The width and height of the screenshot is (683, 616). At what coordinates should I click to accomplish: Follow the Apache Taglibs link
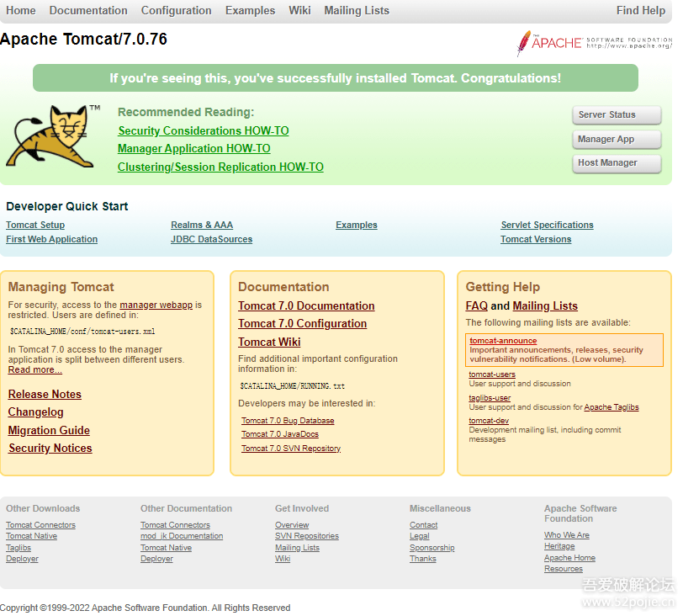(612, 407)
